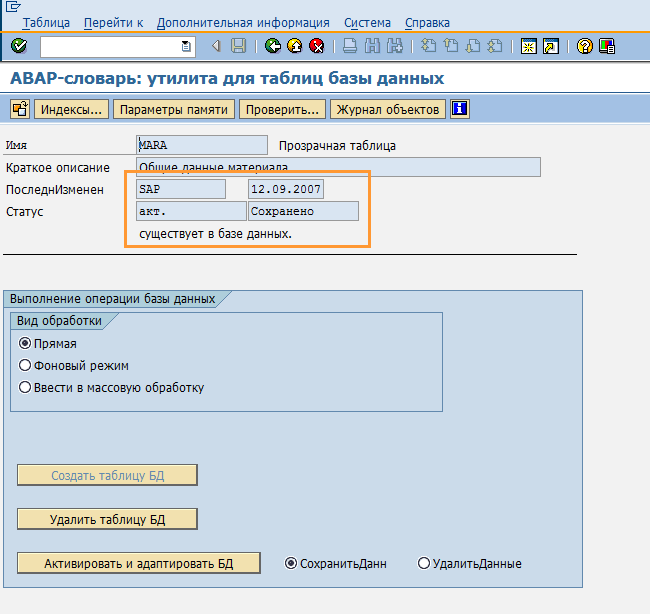Select the Прямая processing option
650x614 pixels.
(26, 343)
